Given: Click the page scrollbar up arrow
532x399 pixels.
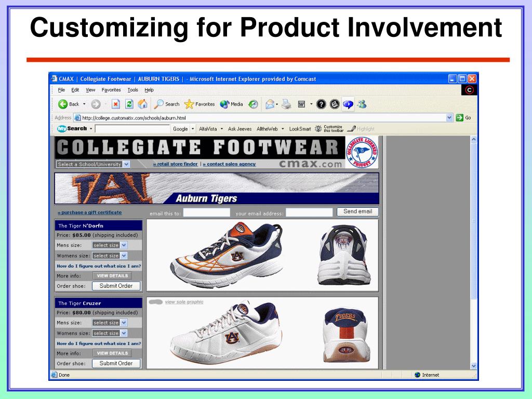Looking at the screenshot, I should 474,139.
